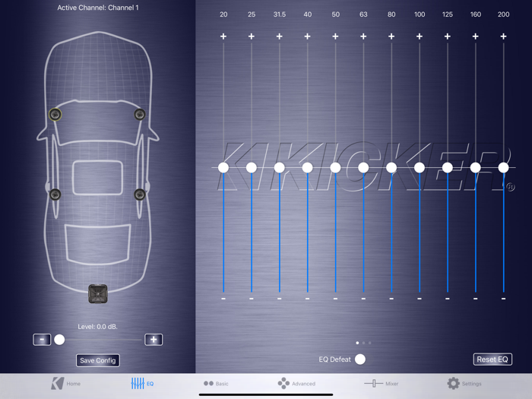Lower the 50 Hz band with minus
Screen dimensions: 532x399
pyautogui.click(x=335, y=299)
